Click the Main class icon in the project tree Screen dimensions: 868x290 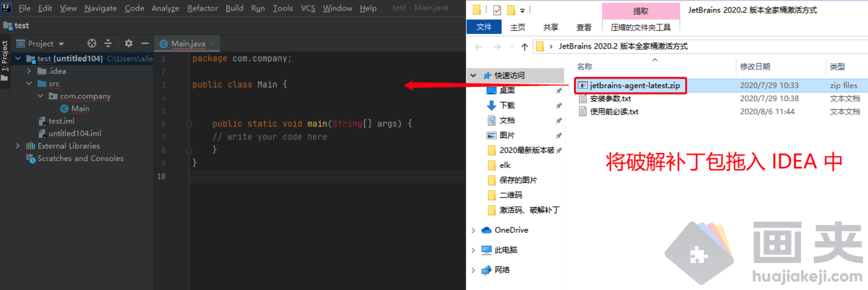pos(64,109)
